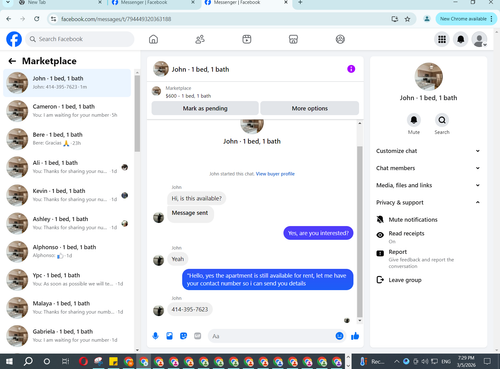Open Ypc - 1 bed, 1 bath conversation
Screen dimensions: 500x369
pyautogui.click(x=67, y=279)
